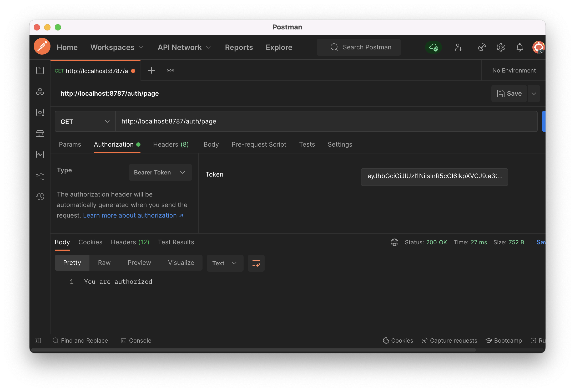Open the Mock Servers panel
Image resolution: width=575 pixels, height=392 pixels.
pos(40,133)
